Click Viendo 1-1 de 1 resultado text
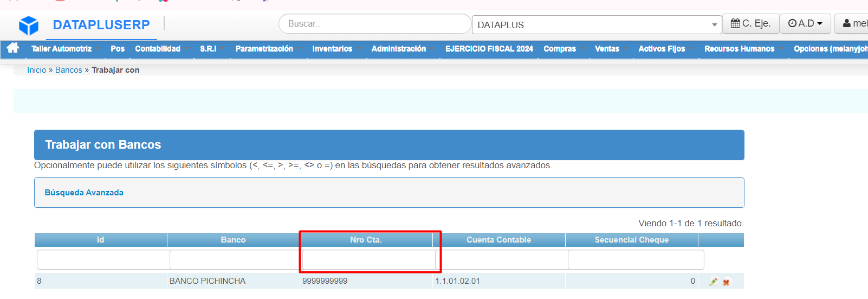Image resolution: width=868 pixels, height=299 pixels. (691, 224)
